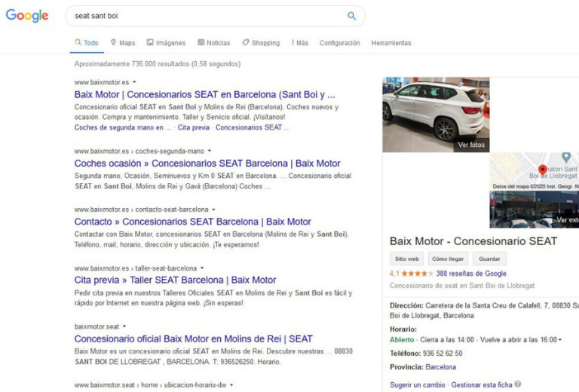Image resolution: width=579 pixels, height=392 pixels.
Task: Click the Barcelona province link
Action: click(x=440, y=367)
